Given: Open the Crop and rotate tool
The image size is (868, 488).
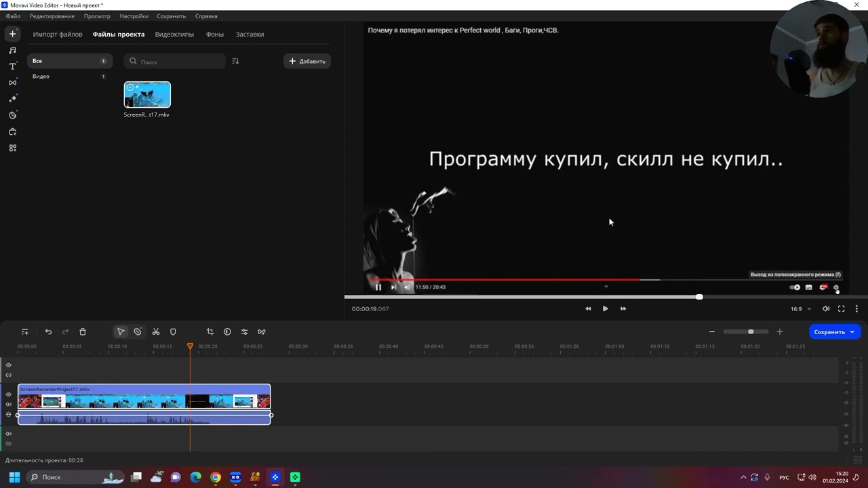Looking at the screenshot, I should point(210,331).
